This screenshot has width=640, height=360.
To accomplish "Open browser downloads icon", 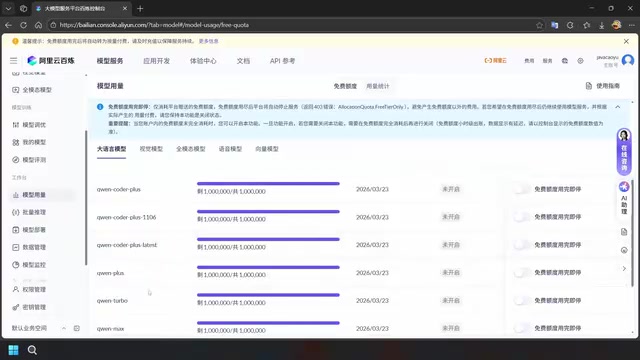I will tap(602, 25).
